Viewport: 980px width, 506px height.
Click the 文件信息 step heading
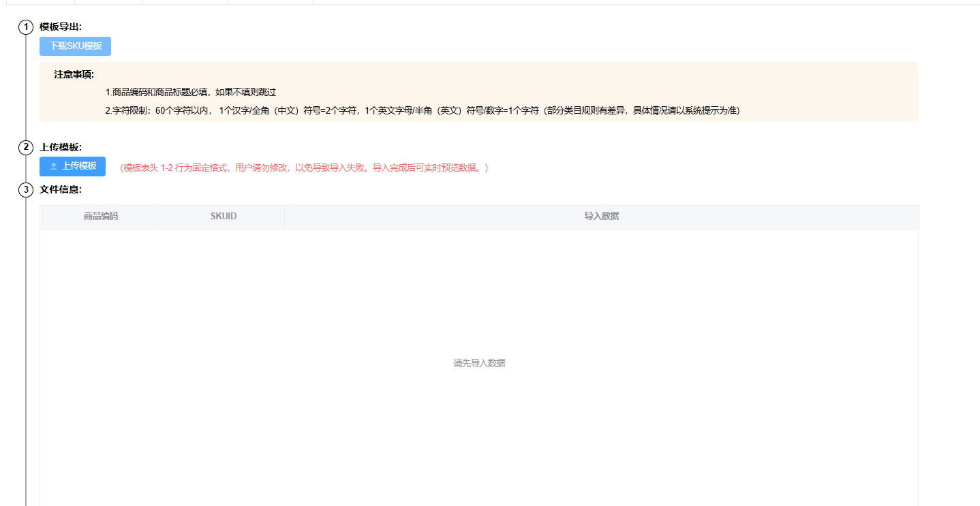pos(61,190)
